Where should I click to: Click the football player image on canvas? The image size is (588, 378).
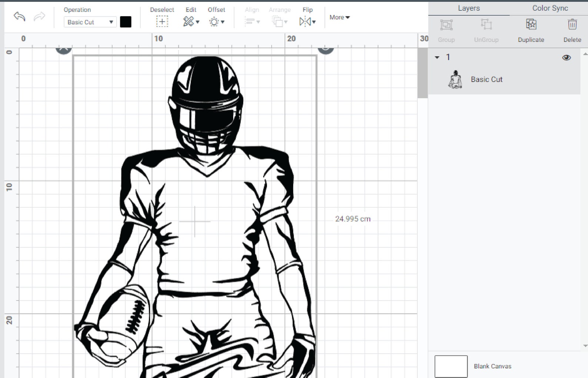[x=195, y=217]
